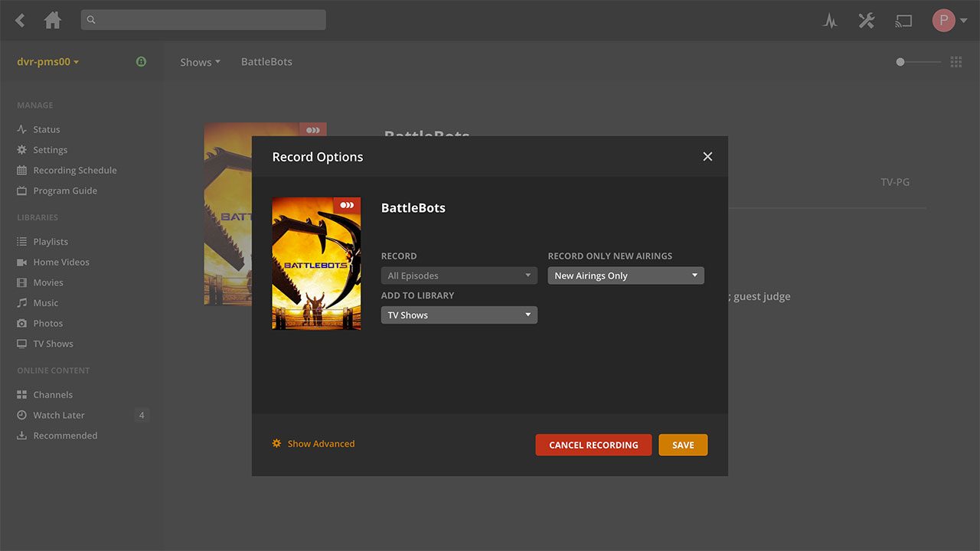Viewport: 980px width, 551px height.
Task: Click the BattleBots poster in dialog
Action: [x=316, y=263]
